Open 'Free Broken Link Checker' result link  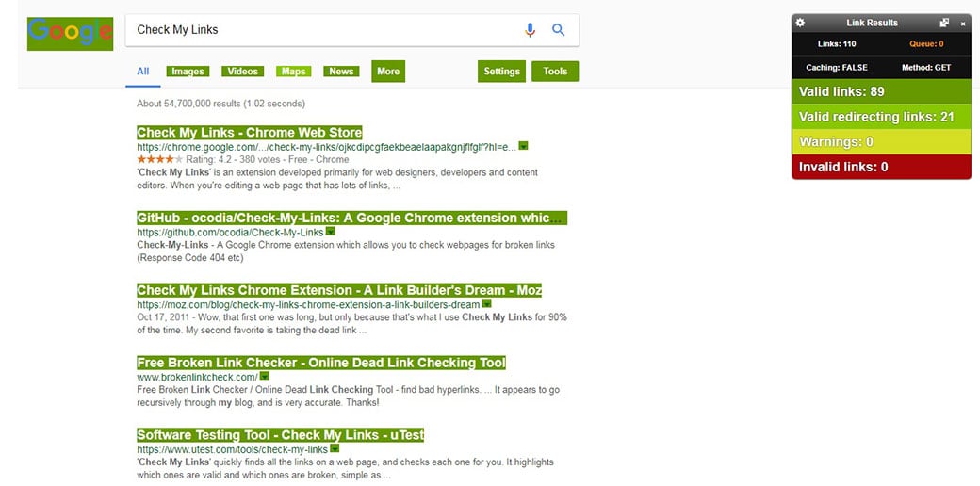pyautogui.click(x=320, y=363)
